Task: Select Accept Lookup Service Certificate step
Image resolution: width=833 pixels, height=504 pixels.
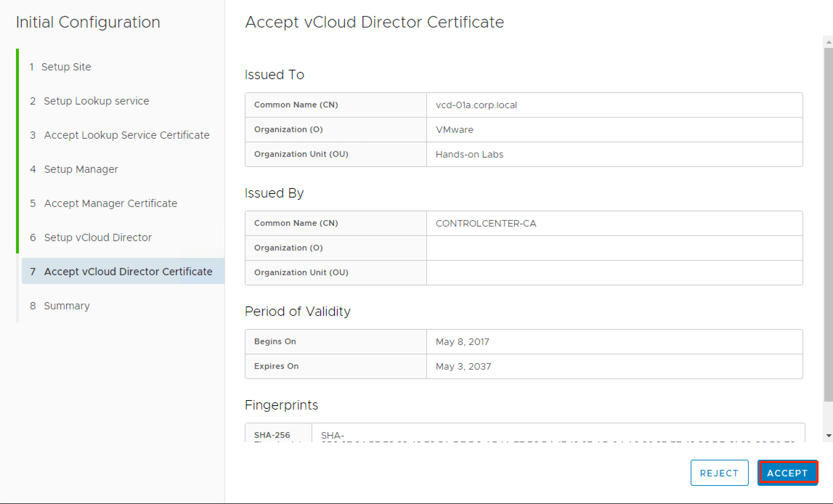Action: pyautogui.click(x=126, y=135)
